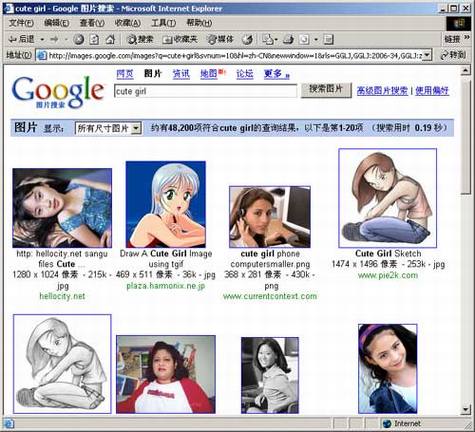Click the Search Images (搜索图片) button
Screen dimensions: 475x432
tap(326, 90)
